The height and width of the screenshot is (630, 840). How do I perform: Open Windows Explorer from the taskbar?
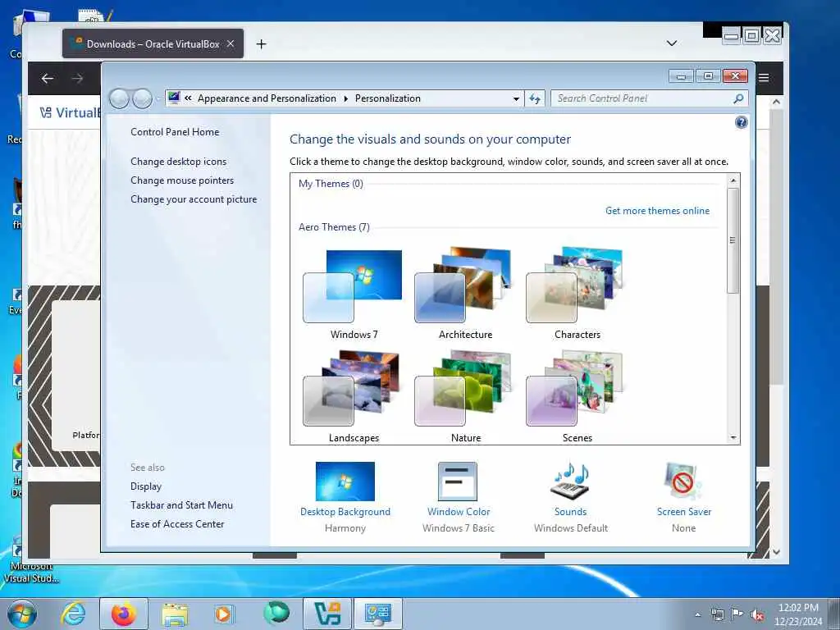click(x=175, y=614)
